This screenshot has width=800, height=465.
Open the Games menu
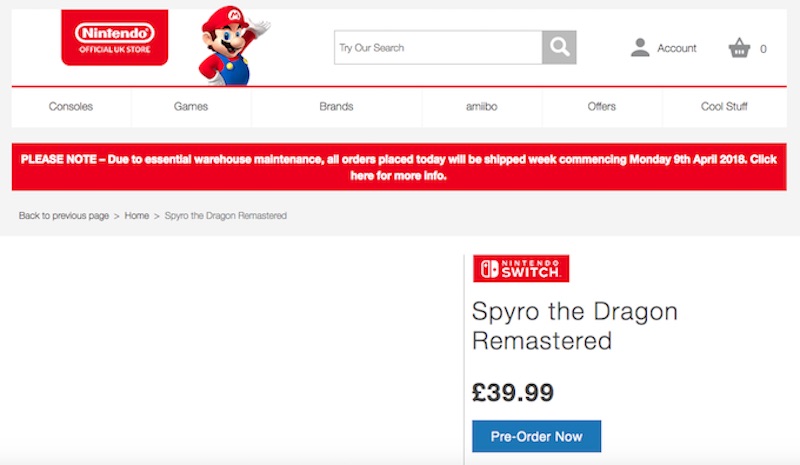pos(191,107)
